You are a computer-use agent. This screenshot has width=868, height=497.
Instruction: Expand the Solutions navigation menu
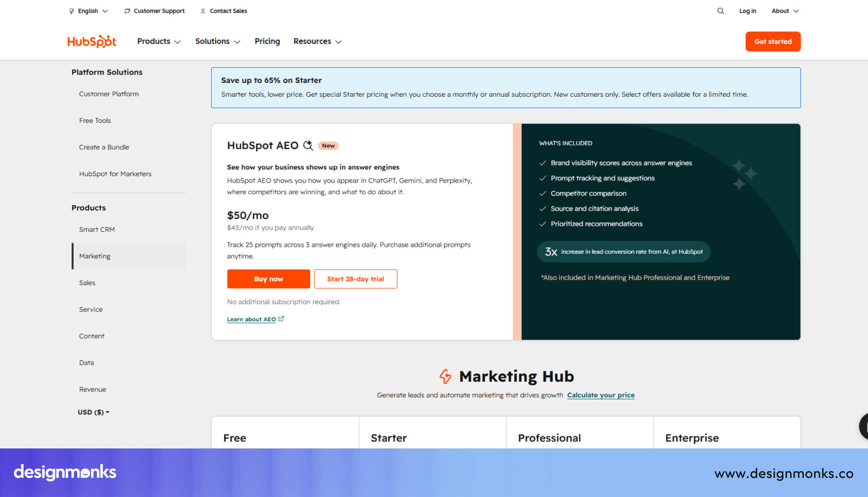217,41
